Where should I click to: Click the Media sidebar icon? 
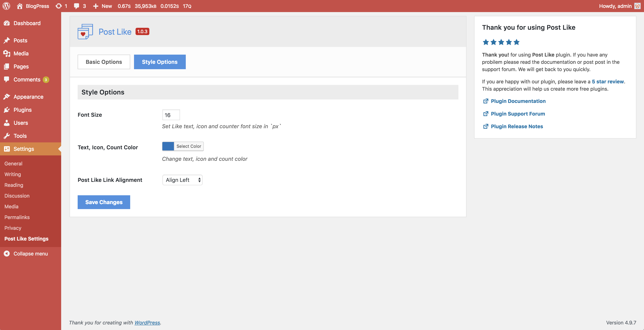(7, 53)
